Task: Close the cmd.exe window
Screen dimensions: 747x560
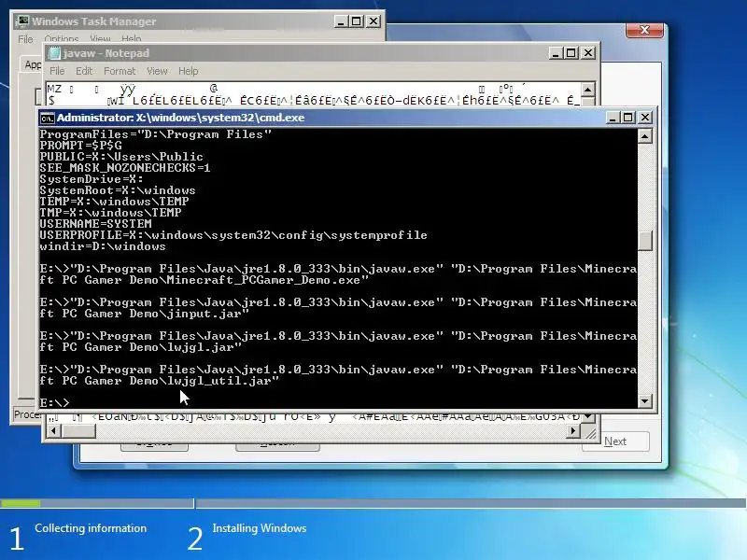Action: 644,118
